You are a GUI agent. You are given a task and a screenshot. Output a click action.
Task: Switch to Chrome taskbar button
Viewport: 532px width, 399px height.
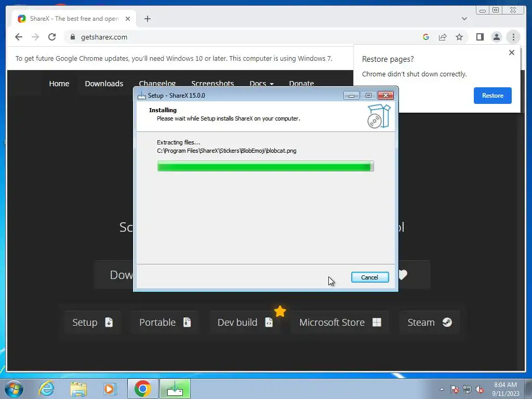(x=143, y=389)
